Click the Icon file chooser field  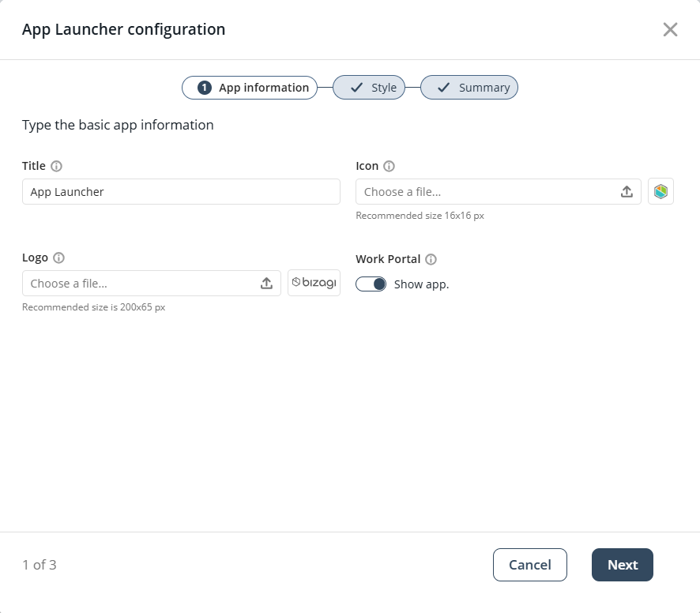coord(487,192)
